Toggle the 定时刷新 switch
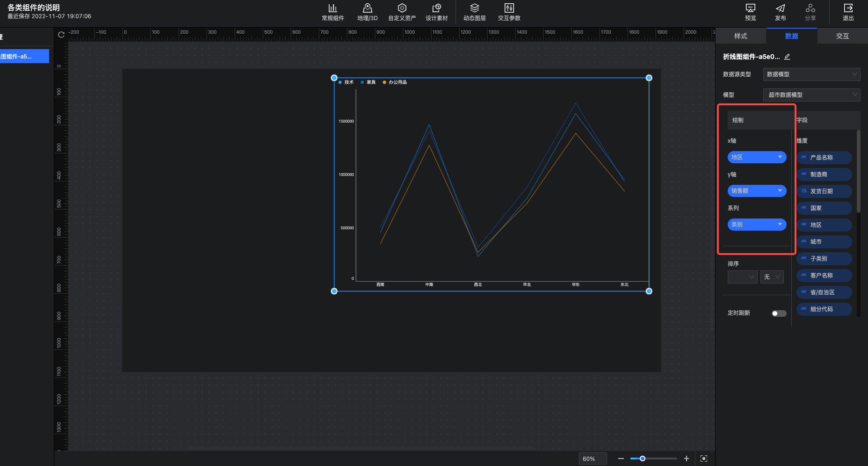Viewport: 868px width, 466px height. [779, 313]
